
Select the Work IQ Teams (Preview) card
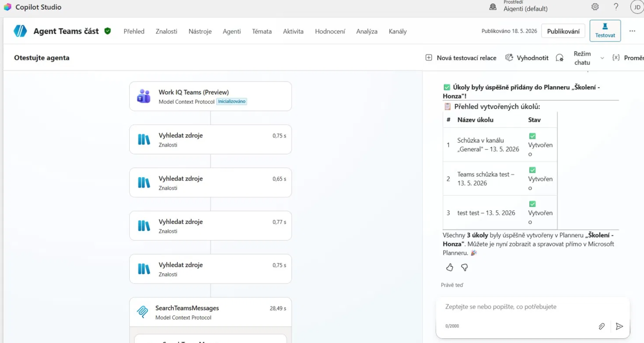(210, 96)
